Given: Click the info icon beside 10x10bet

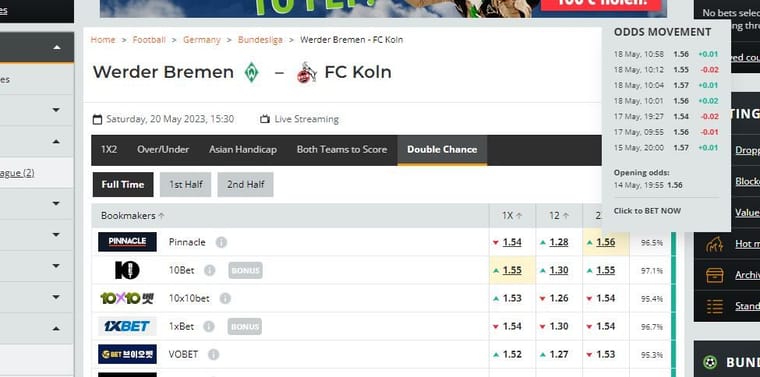Looking at the screenshot, I should pos(225,298).
